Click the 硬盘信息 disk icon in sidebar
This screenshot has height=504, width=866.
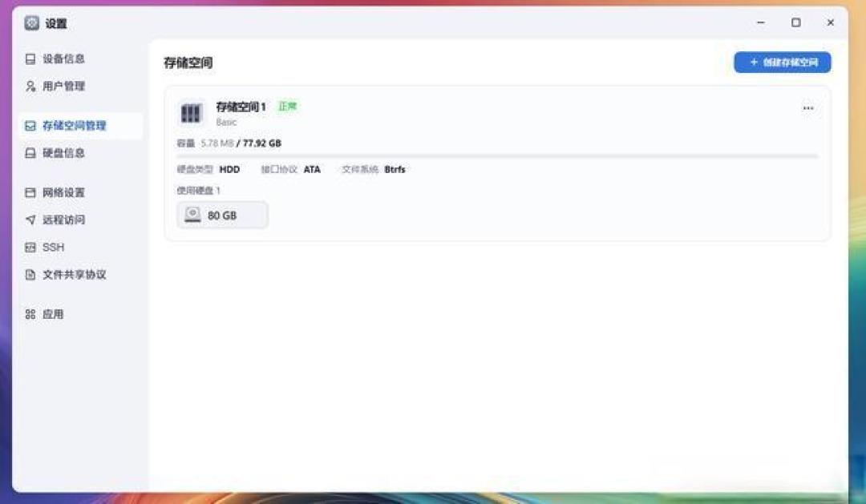click(30, 153)
